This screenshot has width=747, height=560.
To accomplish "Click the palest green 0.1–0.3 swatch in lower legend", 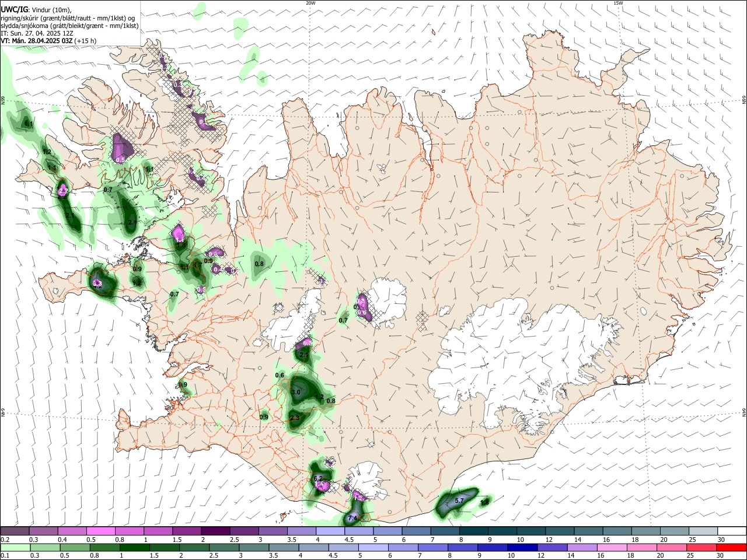I will (15, 547).
